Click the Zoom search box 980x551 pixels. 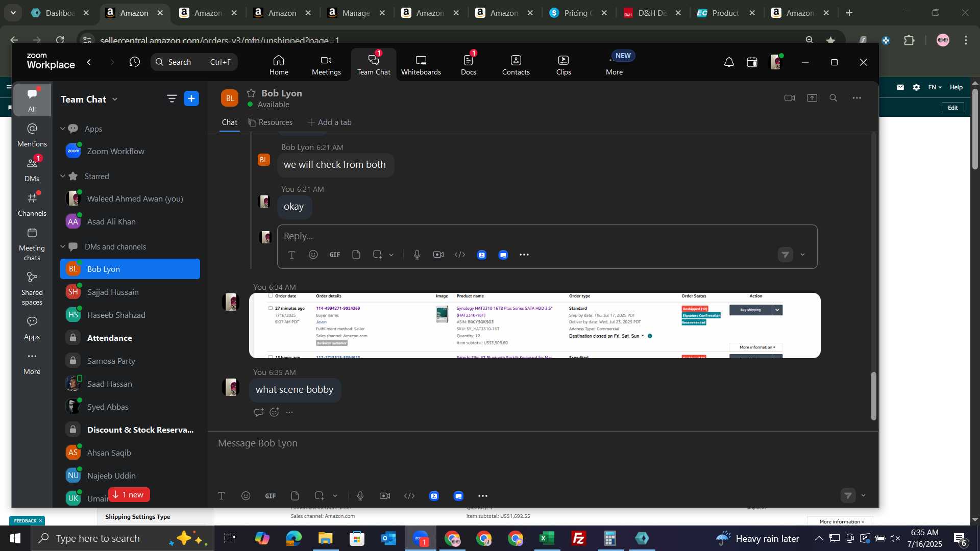tap(194, 62)
